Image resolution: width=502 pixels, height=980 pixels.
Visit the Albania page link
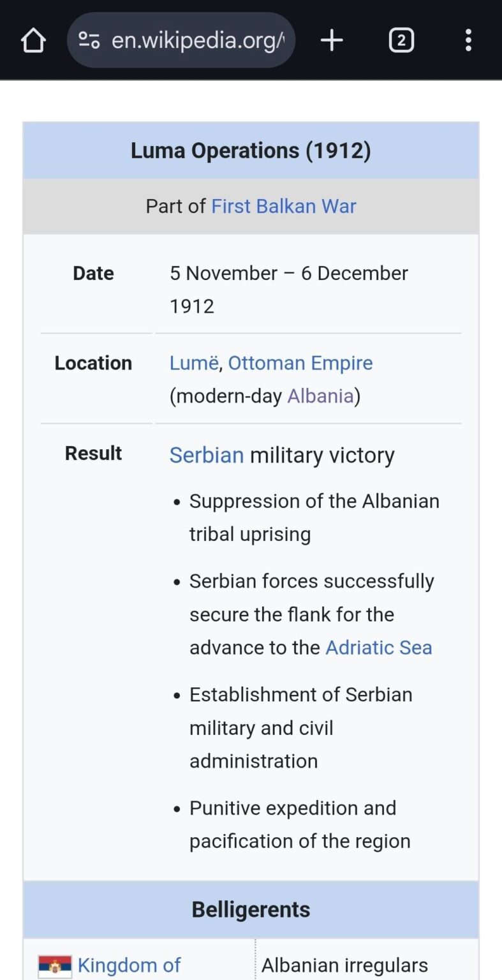(x=320, y=396)
